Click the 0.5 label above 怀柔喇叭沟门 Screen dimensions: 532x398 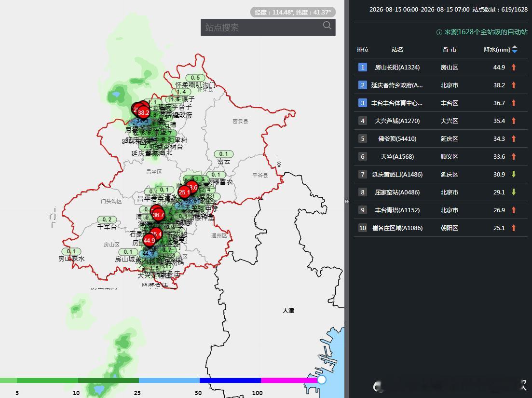click(195, 78)
